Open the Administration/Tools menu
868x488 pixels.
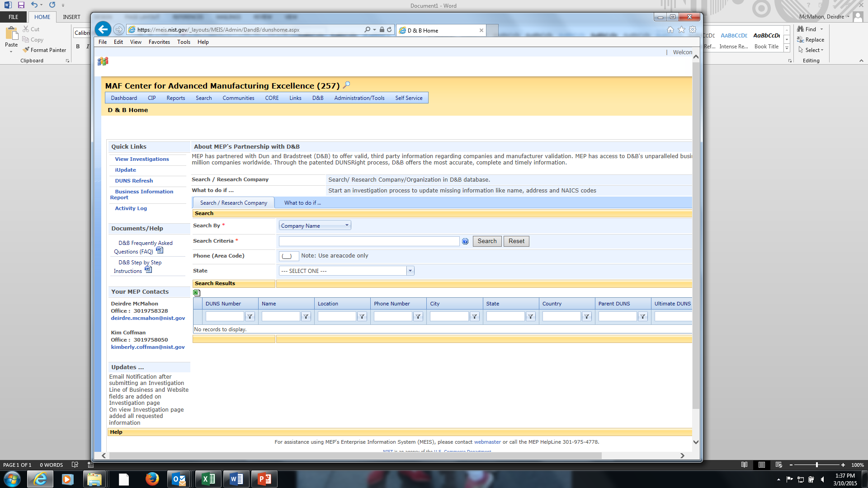[359, 98]
